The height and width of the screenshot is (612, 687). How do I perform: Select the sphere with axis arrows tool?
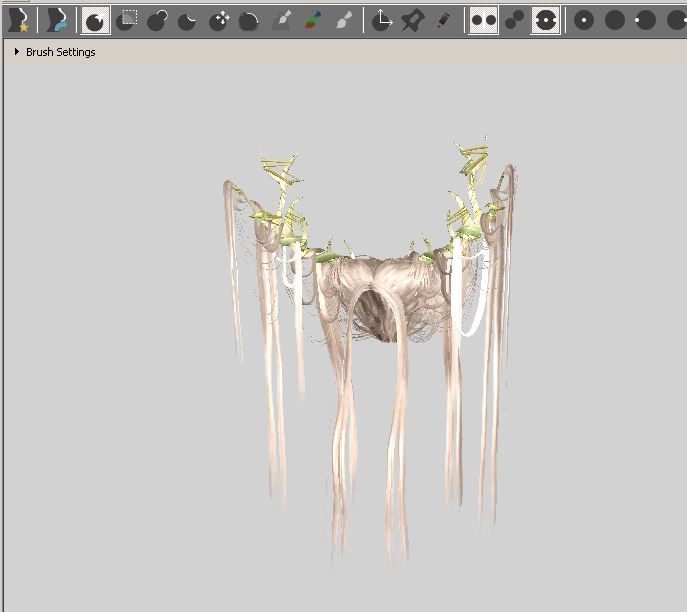tap(382, 20)
